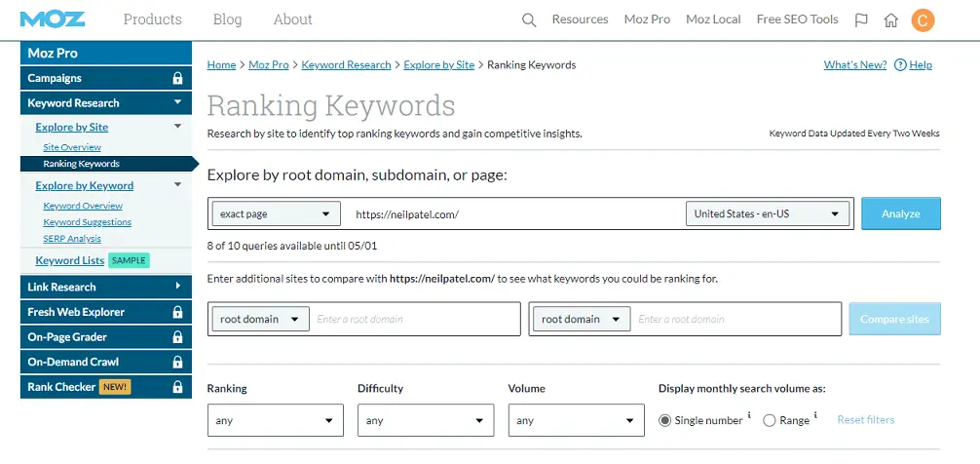
Task: Click the neilpatel.com URL input field
Action: 512,213
